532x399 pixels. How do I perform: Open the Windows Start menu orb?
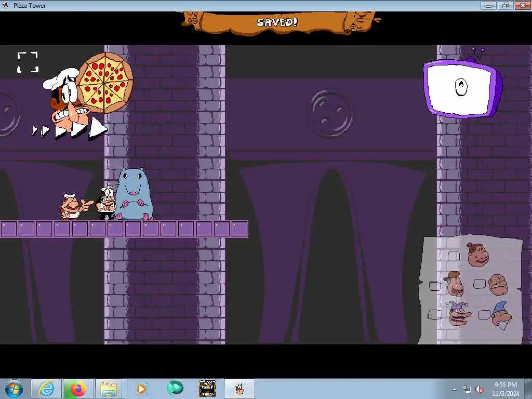tap(14, 389)
